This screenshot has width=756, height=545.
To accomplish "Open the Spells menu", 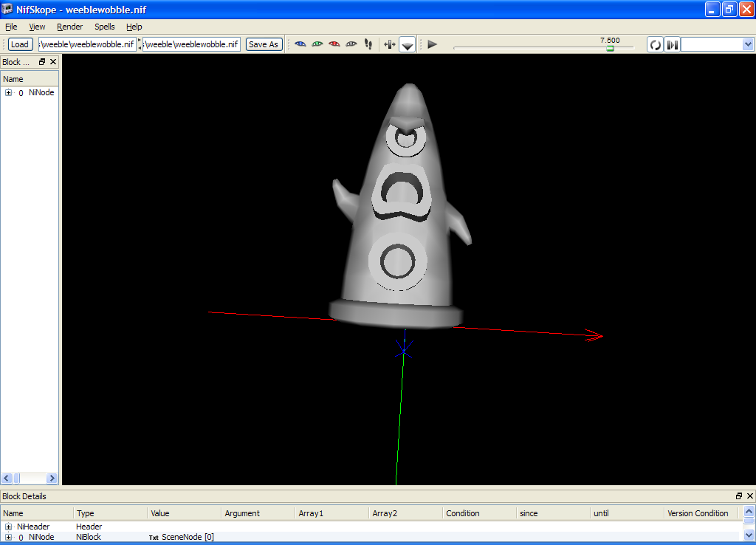I will pyautogui.click(x=104, y=27).
